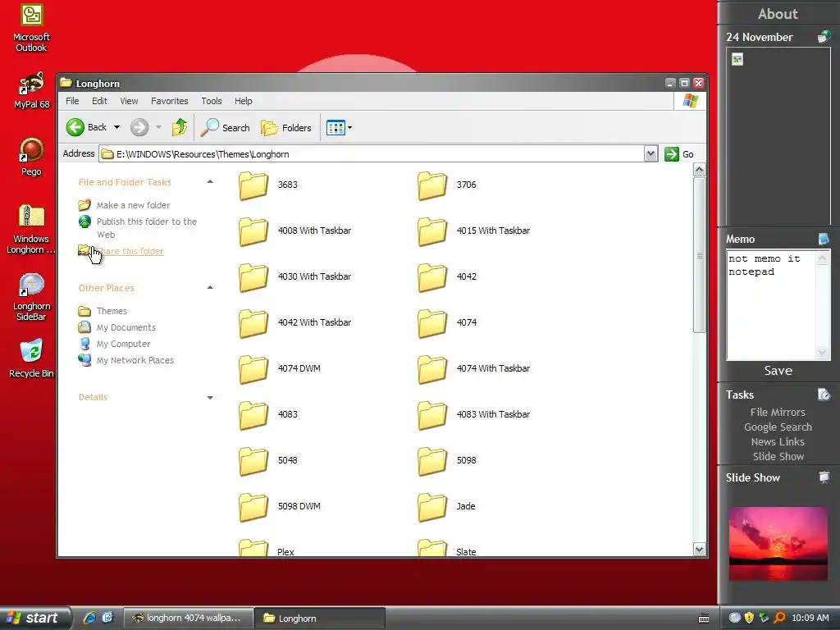
Task: Toggle the Folders pane button
Action: [286, 127]
